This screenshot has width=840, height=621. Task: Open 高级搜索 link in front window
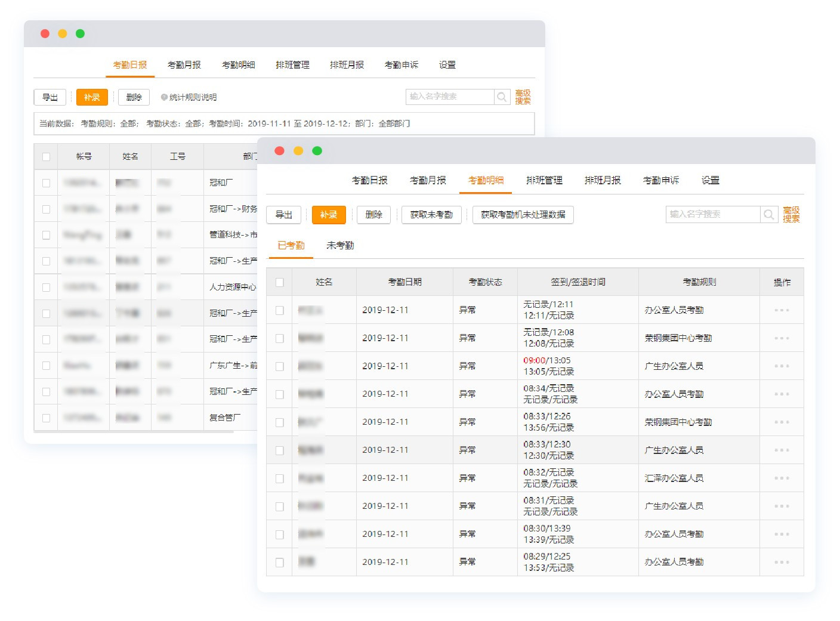pos(791,215)
